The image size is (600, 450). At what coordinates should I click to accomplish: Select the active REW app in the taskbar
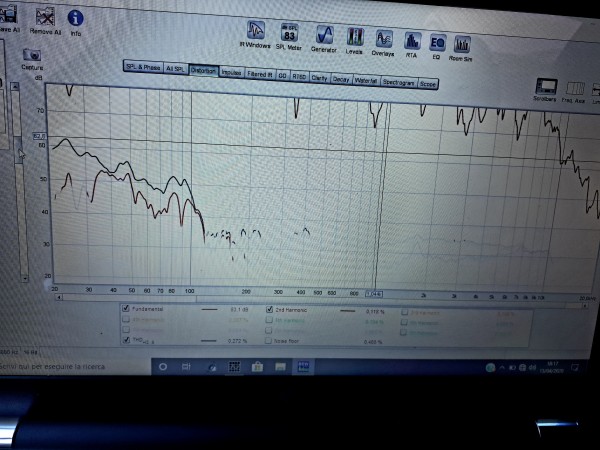pos(303,367)
